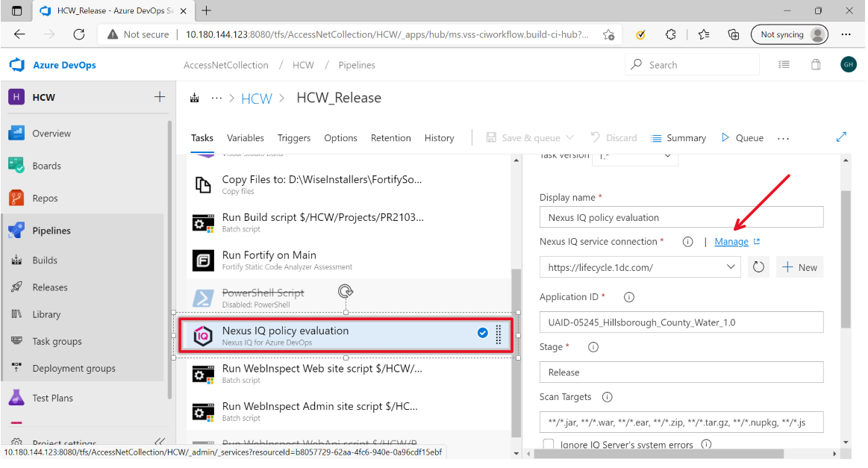Open the service connection dropdown

640,267
